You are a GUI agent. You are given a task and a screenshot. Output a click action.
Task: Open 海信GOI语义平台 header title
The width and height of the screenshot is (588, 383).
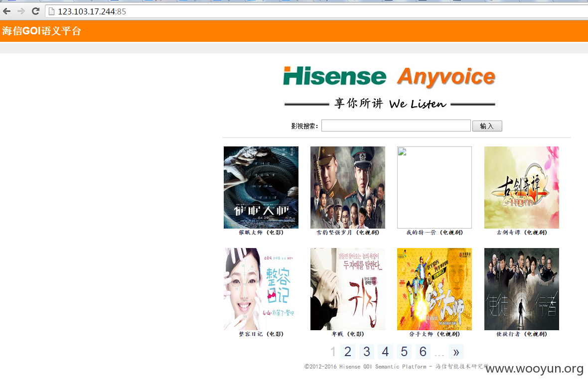coord(42,31)
